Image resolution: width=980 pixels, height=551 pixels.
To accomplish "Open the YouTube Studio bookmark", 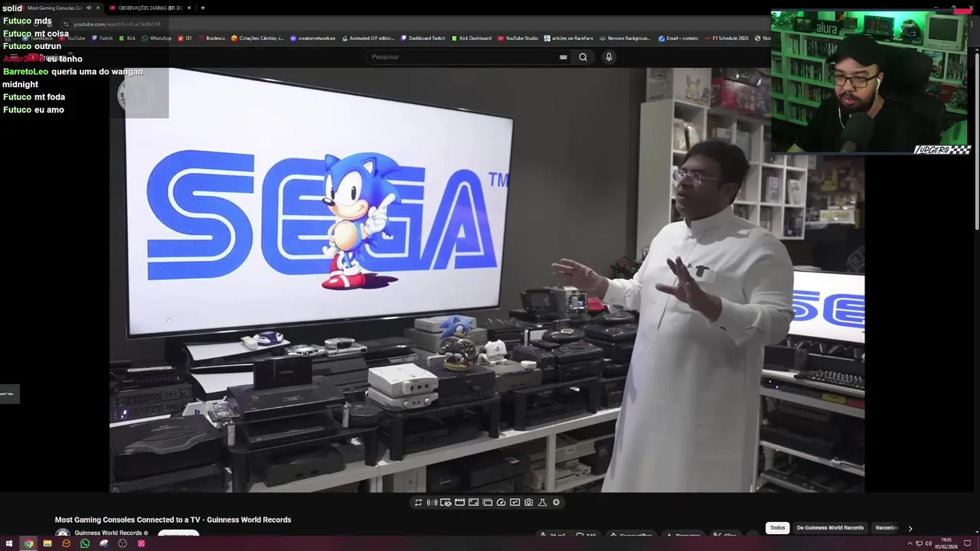I will tap(518, 38).
